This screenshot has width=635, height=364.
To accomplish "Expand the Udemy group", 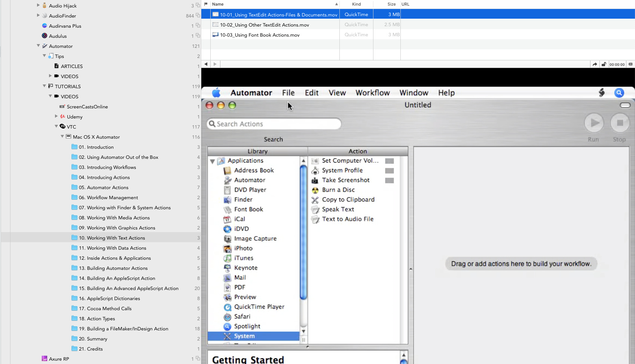I will (56, 117).
